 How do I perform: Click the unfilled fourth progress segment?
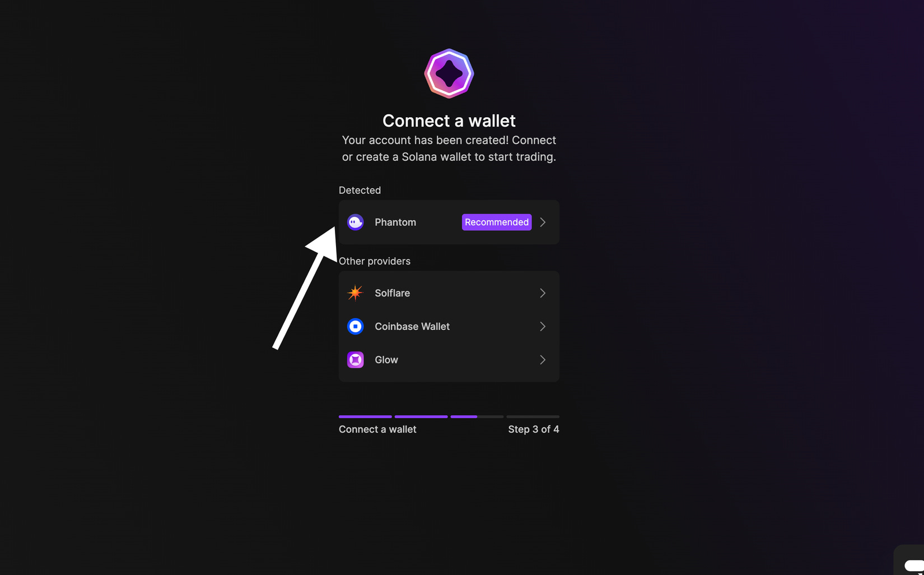tap(533, 417)
